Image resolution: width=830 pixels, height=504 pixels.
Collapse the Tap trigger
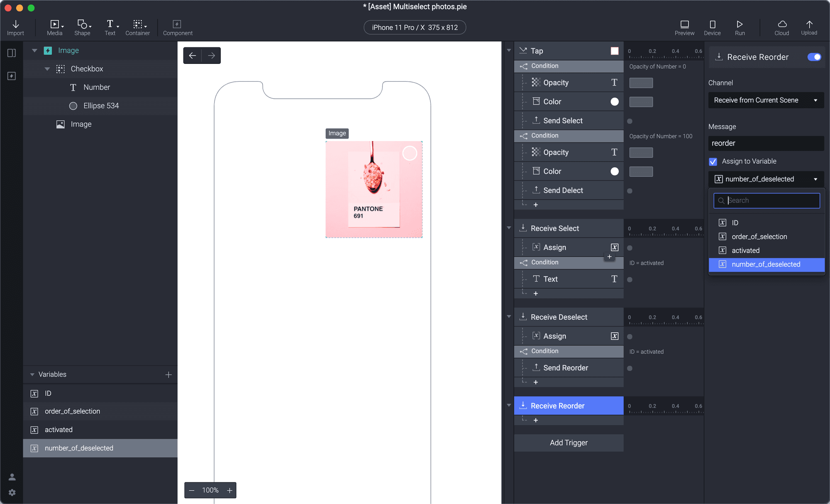(x=509, y=51)
